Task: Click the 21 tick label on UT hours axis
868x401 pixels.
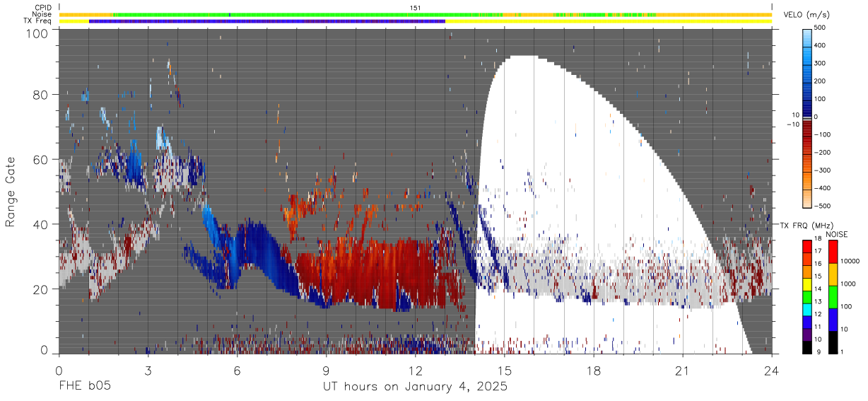Action: point(683,371)
